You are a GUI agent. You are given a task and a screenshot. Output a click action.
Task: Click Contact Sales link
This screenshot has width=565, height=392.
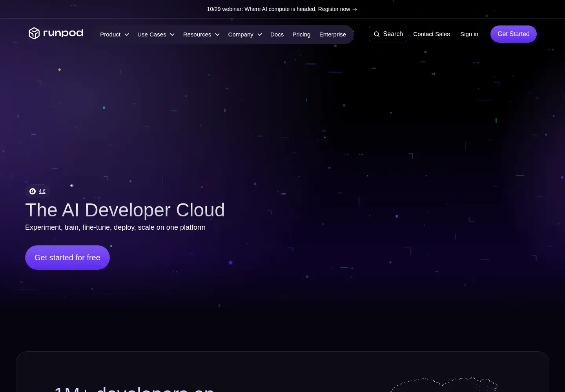pyautogui.click(x=432, y=34)
